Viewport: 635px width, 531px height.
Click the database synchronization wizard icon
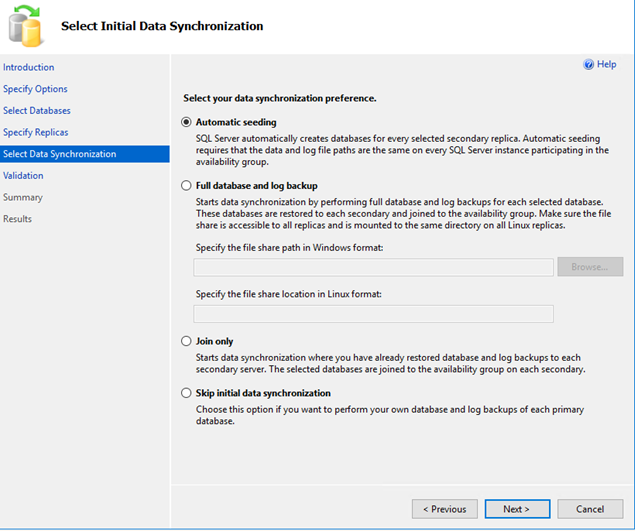click(x=25, y=26)
